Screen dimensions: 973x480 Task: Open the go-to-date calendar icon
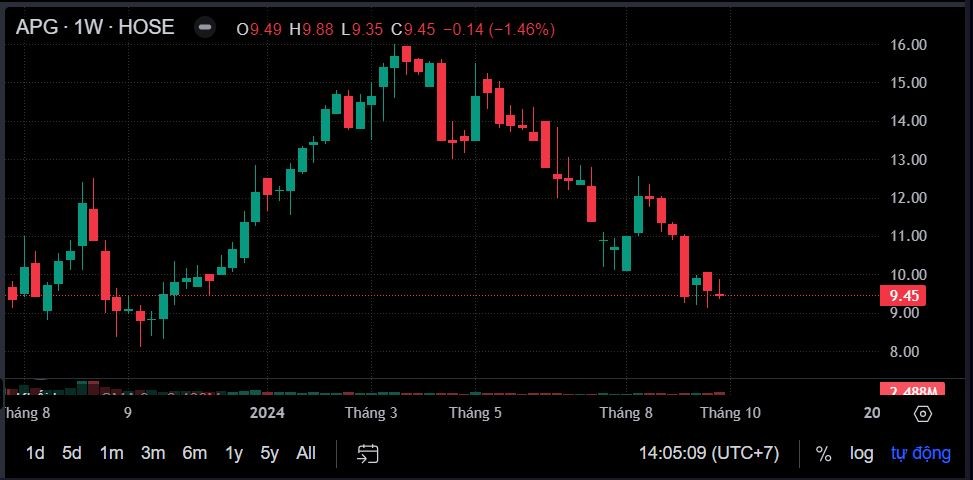(x=368, y=453)
